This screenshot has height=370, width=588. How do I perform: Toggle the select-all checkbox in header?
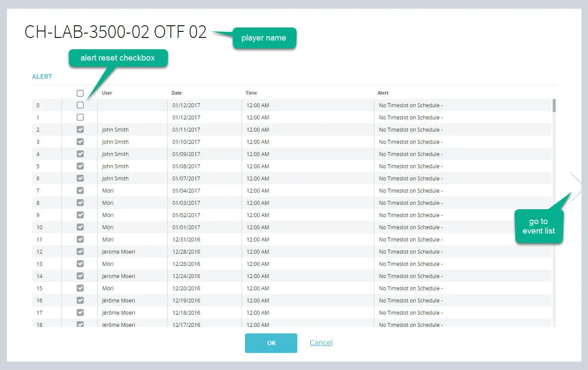pos(80,93)
